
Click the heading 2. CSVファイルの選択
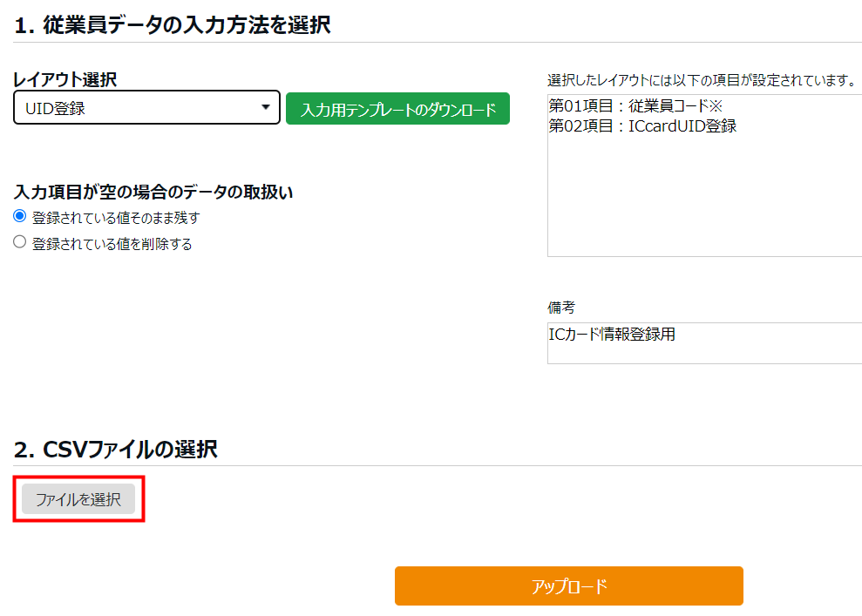[x=115, y=449]
